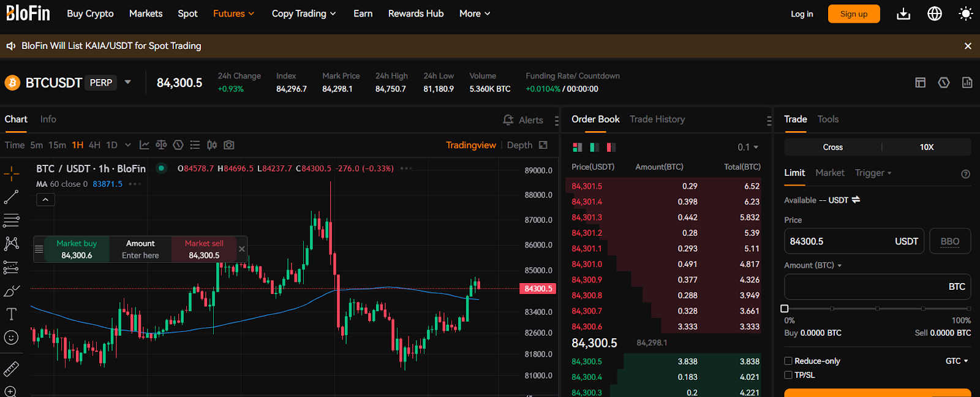Screen dimensions: 980x397
Task: Click the chart screenshot camera icon
Action: click(229, 145)
